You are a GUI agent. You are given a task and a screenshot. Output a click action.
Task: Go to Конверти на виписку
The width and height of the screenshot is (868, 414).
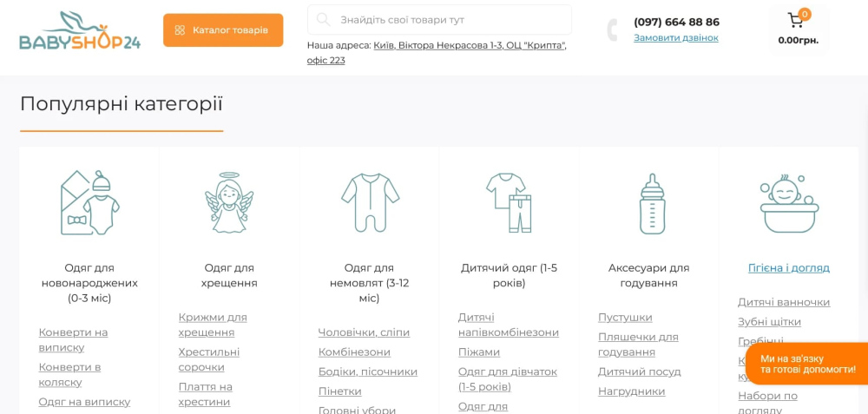(73, 339)
